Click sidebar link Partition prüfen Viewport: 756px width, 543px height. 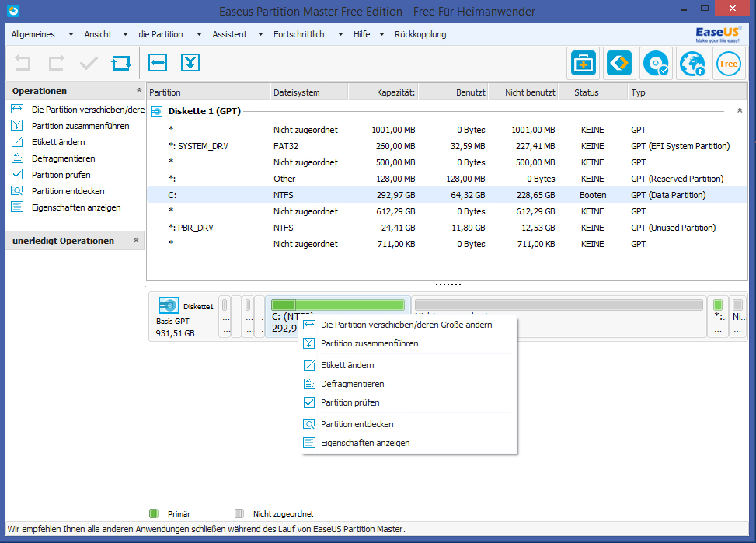61,175
